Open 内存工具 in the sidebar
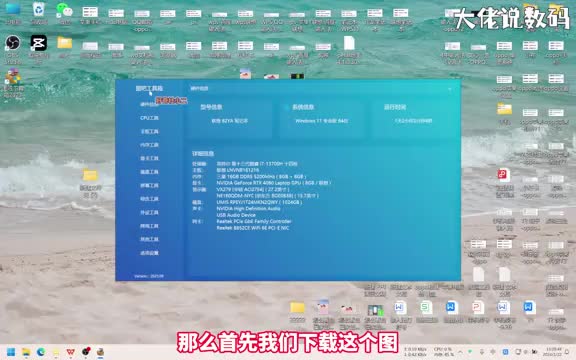The image size is (576, 360). (149, 145)
